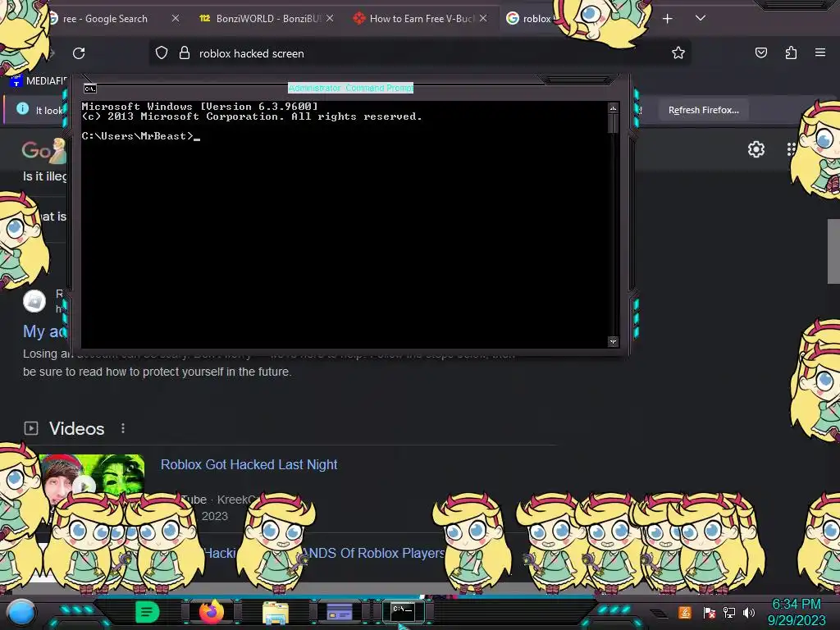This screenshot has width=840, height=630.
Task: Click the Refresh Firefox button
Action: tap(703, 110)
